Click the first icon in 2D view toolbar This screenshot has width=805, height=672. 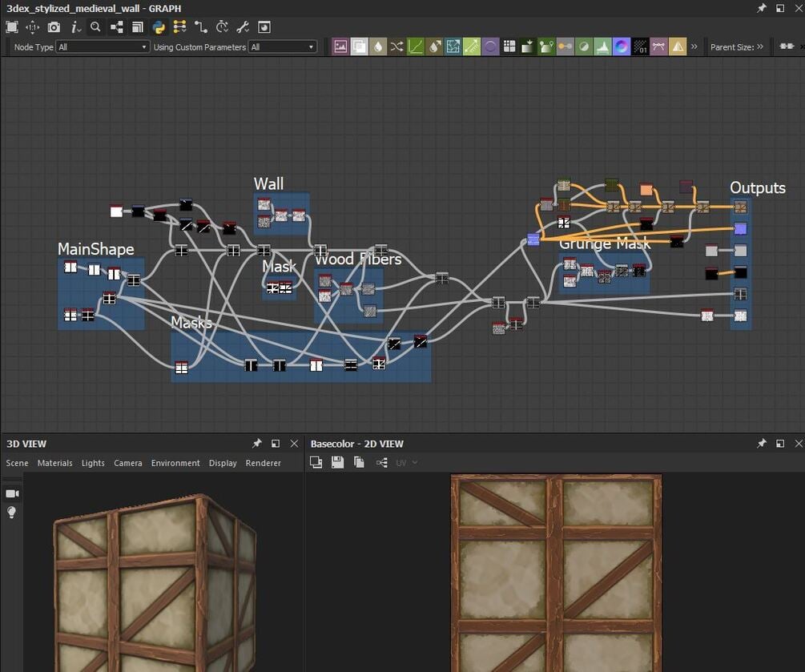(316, 462)
